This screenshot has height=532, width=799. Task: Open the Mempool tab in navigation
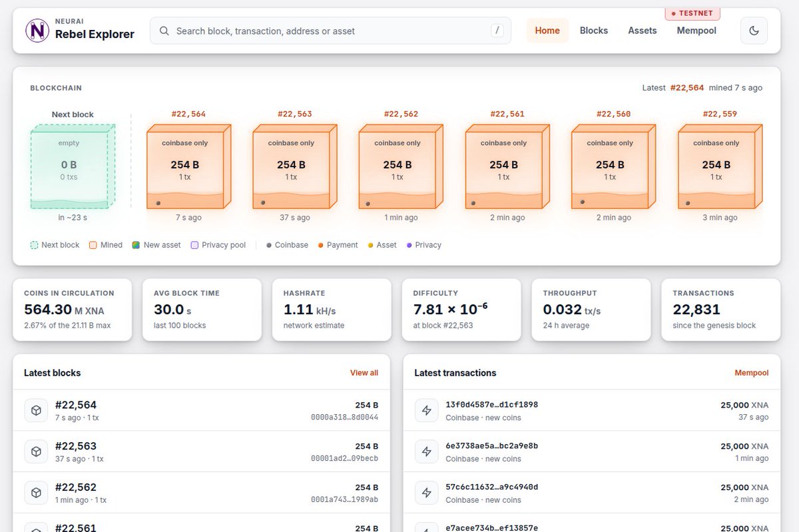(x=696, y=31)
